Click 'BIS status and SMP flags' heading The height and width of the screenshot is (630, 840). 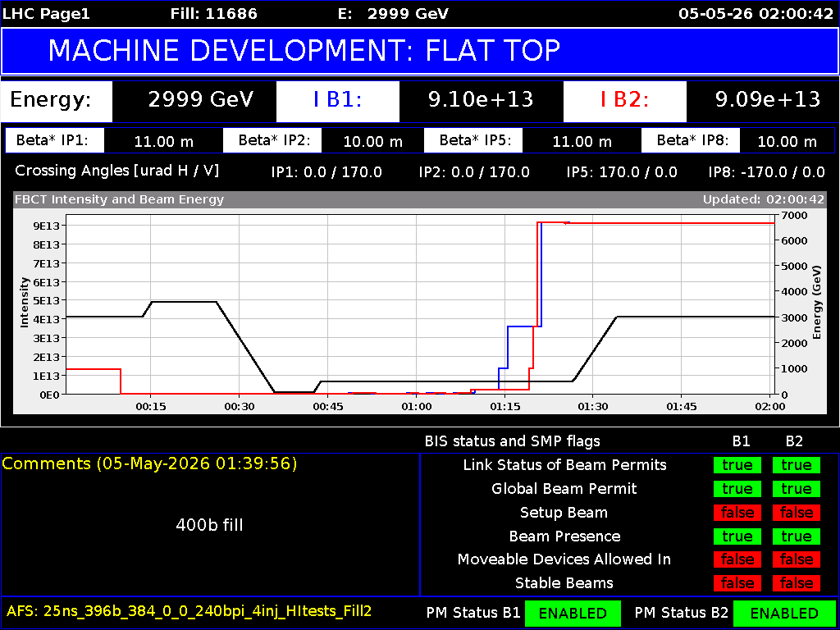pyautogui.click(x=512, y=441)
